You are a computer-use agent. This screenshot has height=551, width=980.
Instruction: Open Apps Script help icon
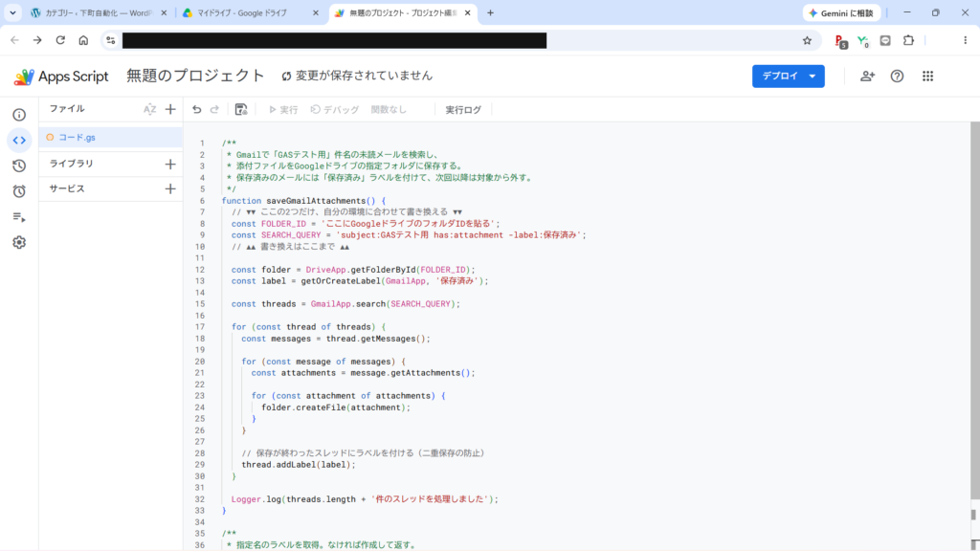click(x=897, y=77)
